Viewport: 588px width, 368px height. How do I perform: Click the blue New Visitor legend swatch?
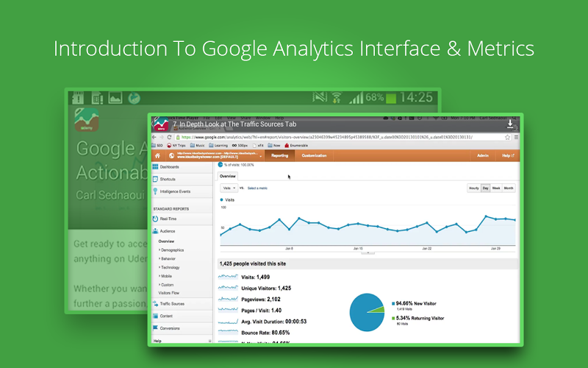point(393,303)
